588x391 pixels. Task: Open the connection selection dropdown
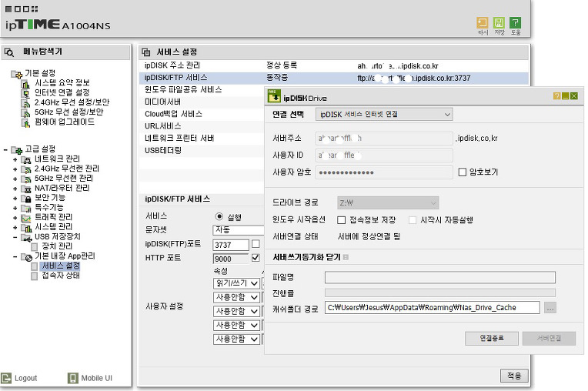click(x=384, y=115)
